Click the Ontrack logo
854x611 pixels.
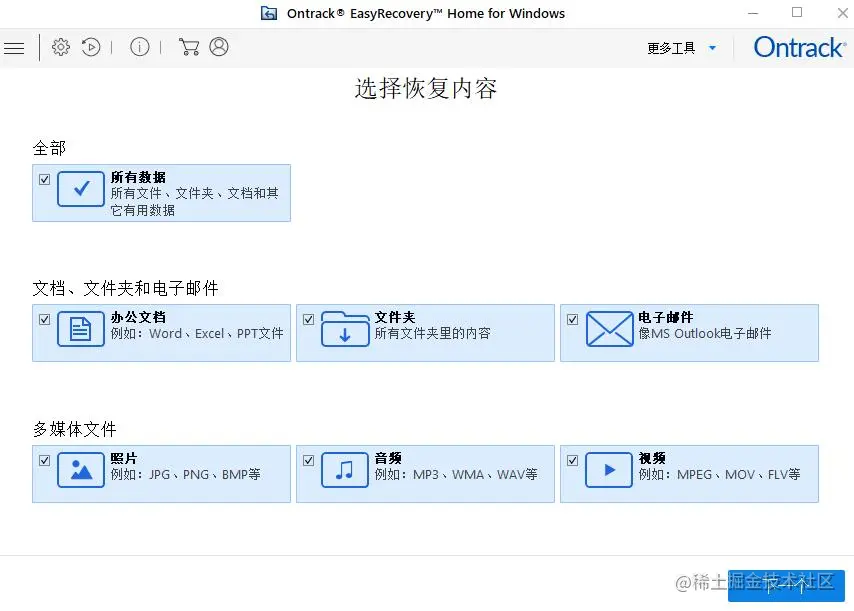click(800, 47)
